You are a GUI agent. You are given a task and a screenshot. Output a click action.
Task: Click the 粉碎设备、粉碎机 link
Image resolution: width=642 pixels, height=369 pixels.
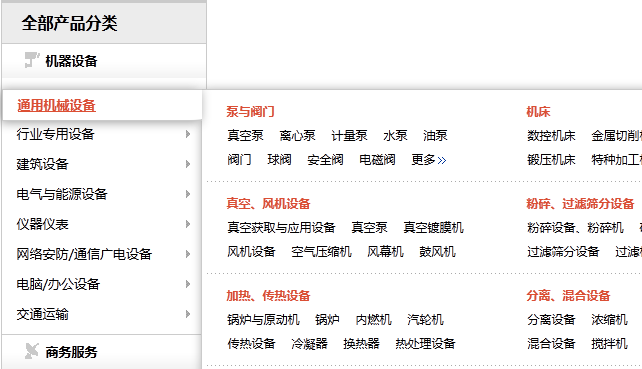coord(576,227)
